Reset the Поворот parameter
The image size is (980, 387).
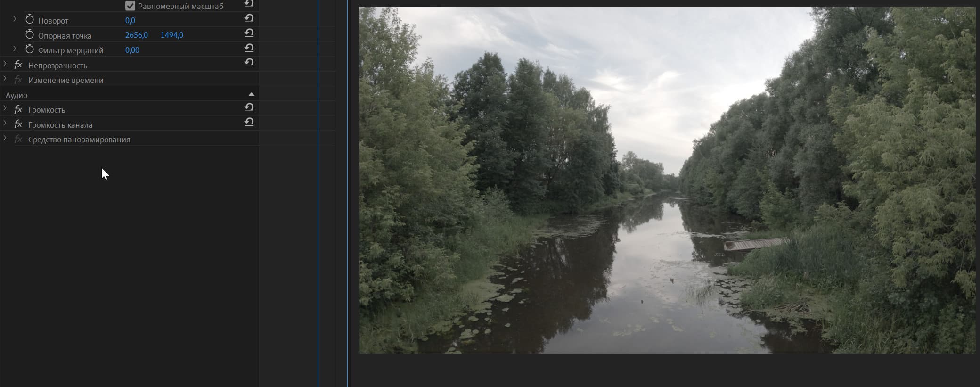coord(249,18)
